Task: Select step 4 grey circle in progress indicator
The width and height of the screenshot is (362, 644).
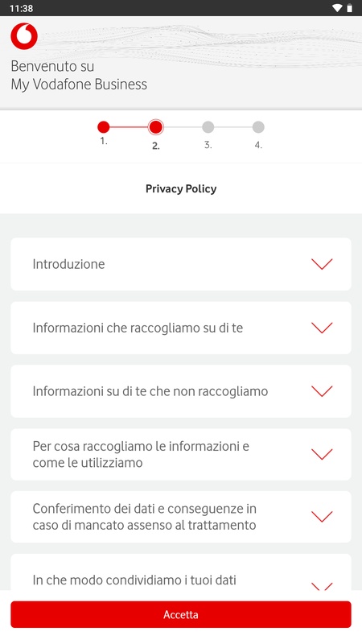Action: (258, 127)
